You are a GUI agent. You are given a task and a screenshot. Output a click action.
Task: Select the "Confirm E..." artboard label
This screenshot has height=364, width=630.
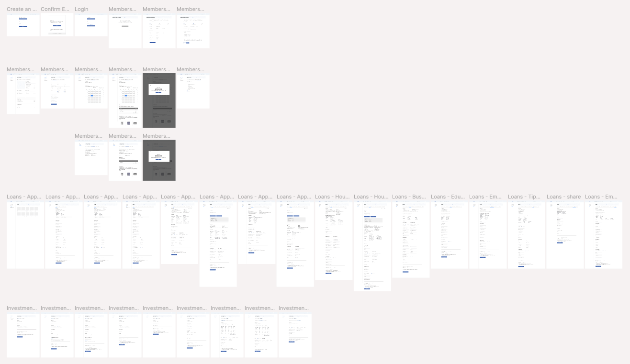[x=56, y=9]
